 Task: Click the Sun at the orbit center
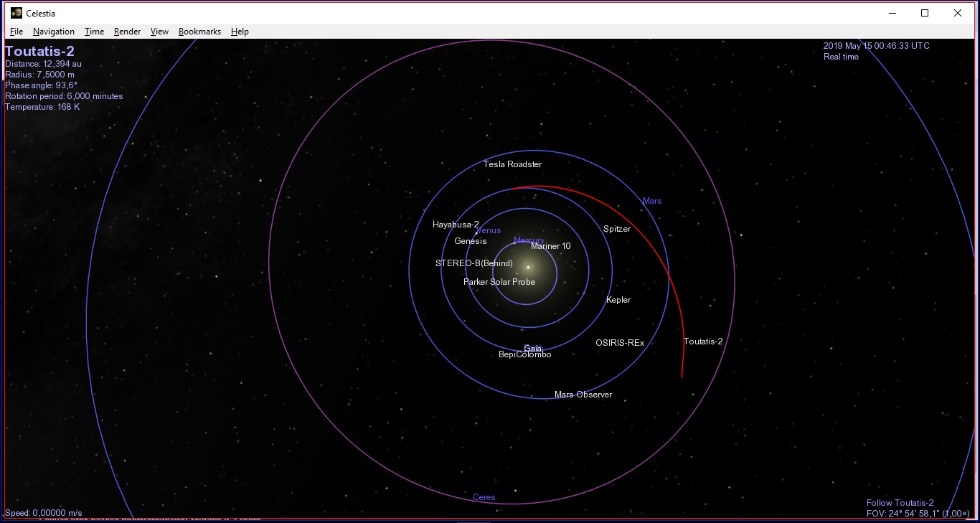(x=528, y=267)
